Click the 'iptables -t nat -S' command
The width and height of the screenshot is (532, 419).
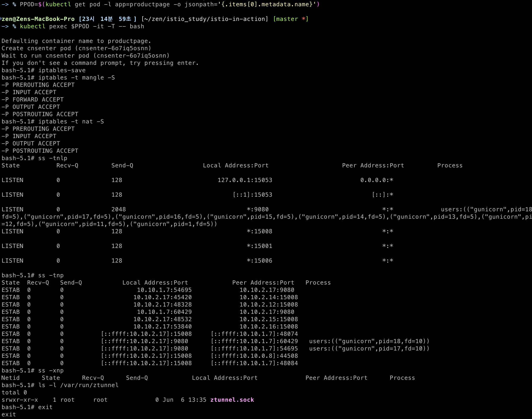pyautogui.click(x=71, y=122)
